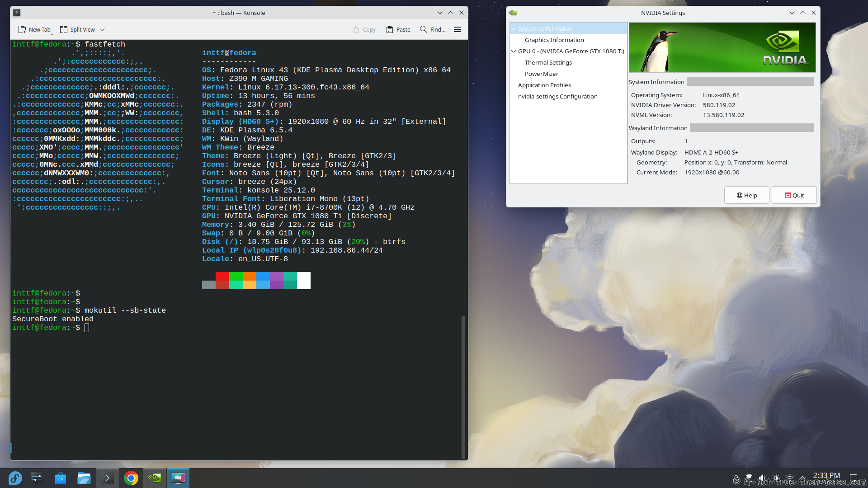Click the terminal prompt cursor on the last line
The height and width of the screenshot is (488, 868).
click(87, 328)
